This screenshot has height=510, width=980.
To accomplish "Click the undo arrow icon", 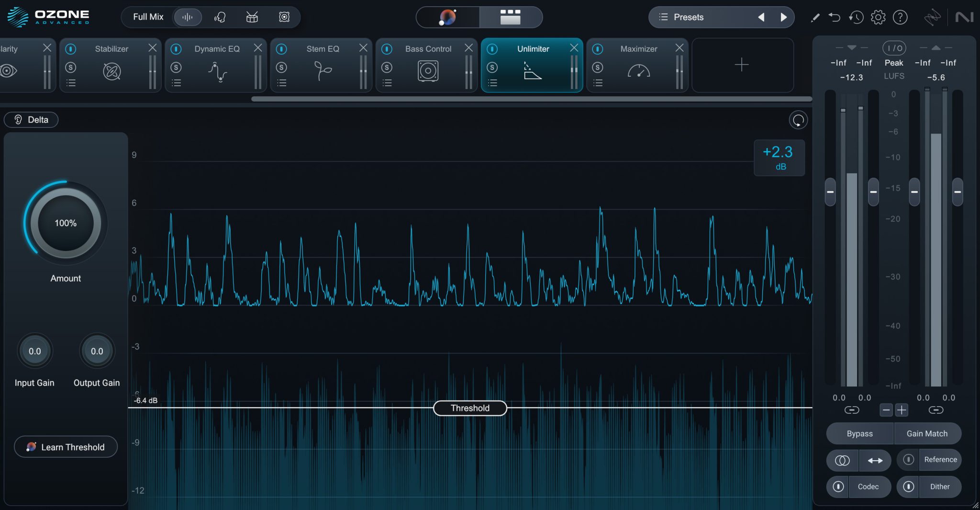I will (835, 16).
